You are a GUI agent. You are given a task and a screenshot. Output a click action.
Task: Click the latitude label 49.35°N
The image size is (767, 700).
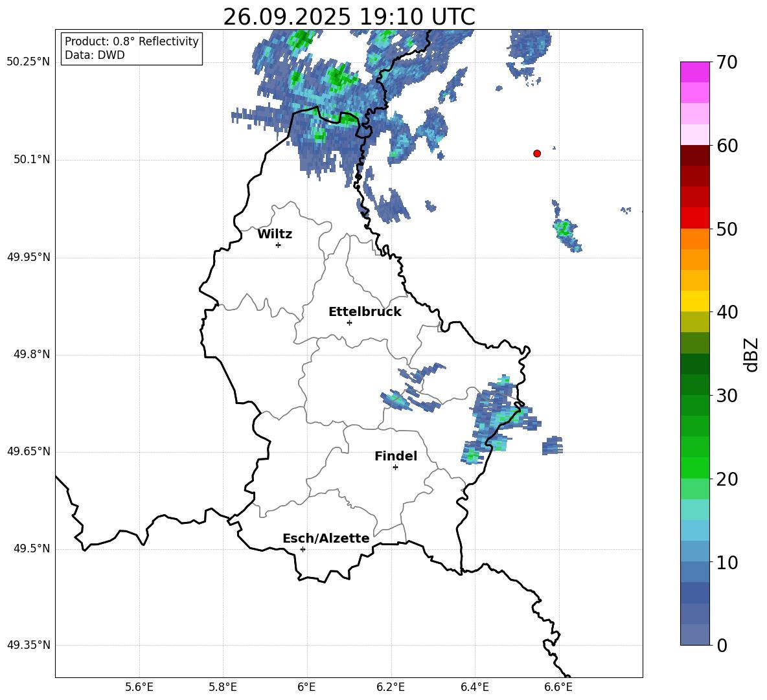tap(29, 645)
